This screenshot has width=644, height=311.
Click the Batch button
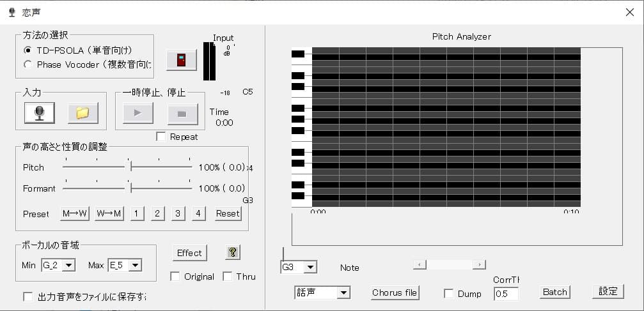(555, 292)
